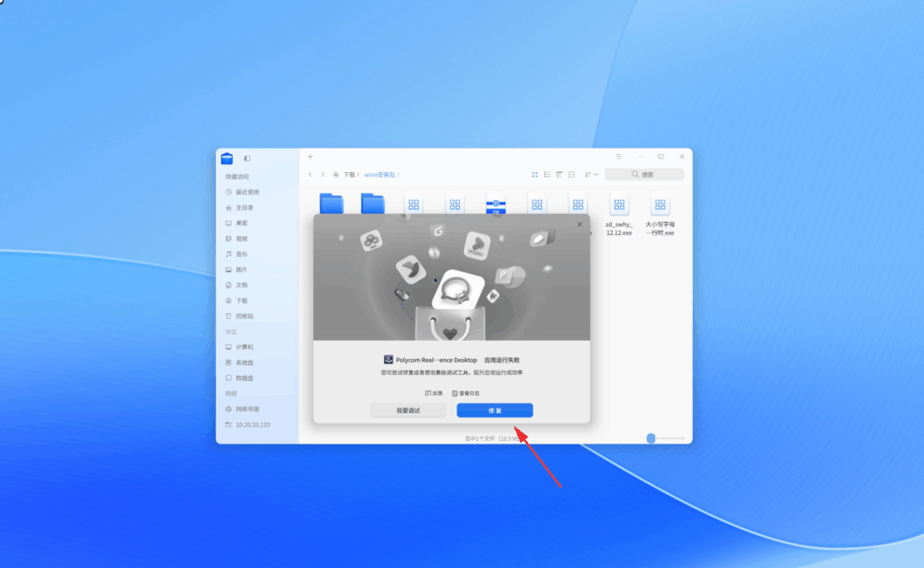
Task: Switch to icon grid view
Action: click(x=534, y=175)
